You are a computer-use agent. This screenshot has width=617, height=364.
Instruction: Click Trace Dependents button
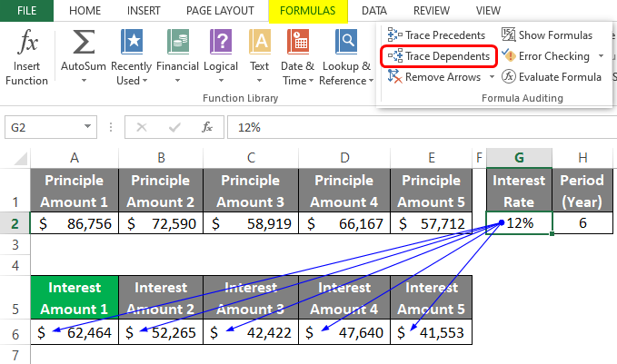coord(439,56)
